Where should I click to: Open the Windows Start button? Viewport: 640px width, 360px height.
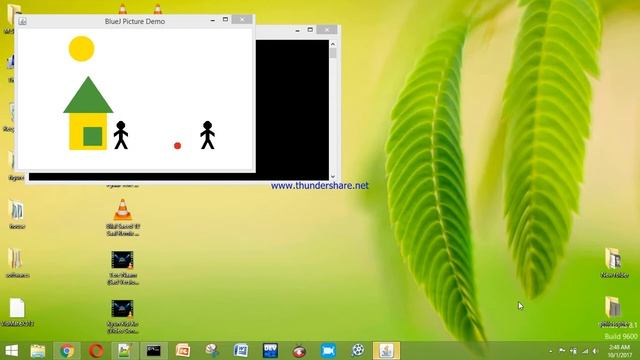click(x=11, y=351)
